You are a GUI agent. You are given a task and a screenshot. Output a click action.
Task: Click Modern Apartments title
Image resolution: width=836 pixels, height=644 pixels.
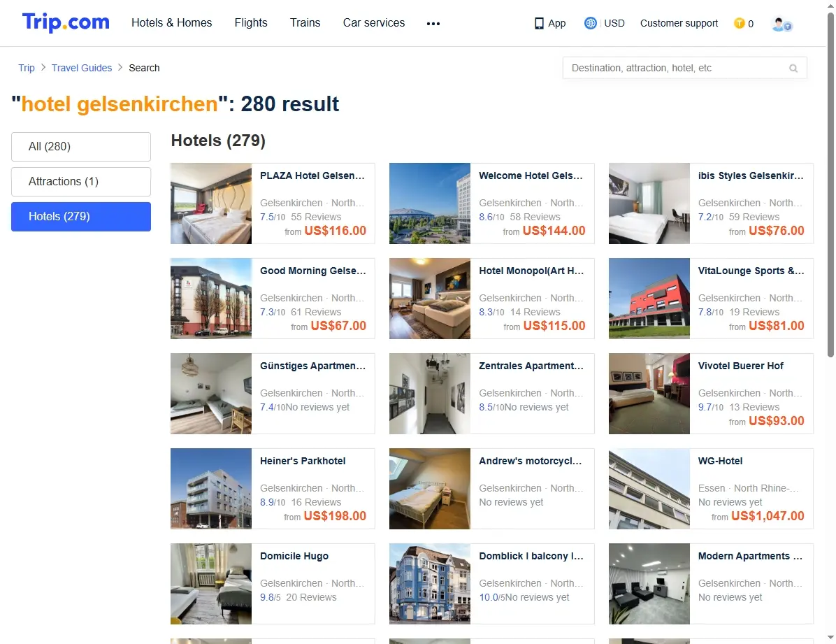(750, 556)
